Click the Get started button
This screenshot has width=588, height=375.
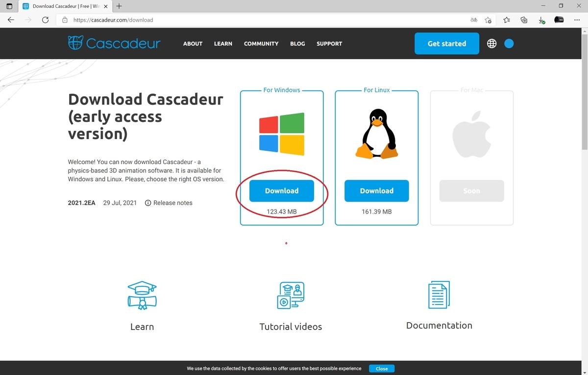447,44
